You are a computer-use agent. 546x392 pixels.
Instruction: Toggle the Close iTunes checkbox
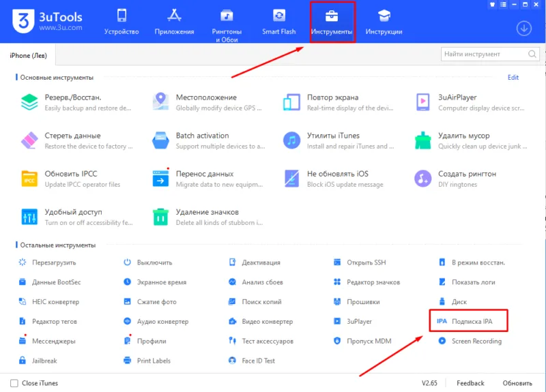pyautogui.click(x=14, y=383)
